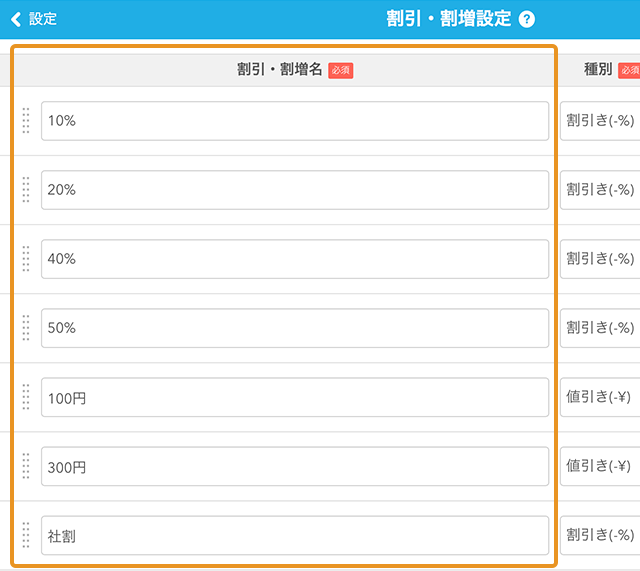Edit the 50% discount name field
Screen dimensions: 640x571
[x=295, y=328]
